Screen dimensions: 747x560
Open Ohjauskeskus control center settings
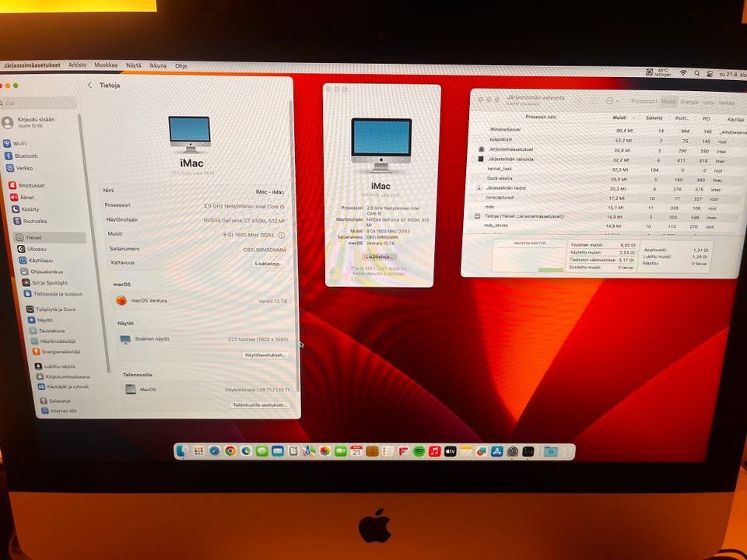42,271
